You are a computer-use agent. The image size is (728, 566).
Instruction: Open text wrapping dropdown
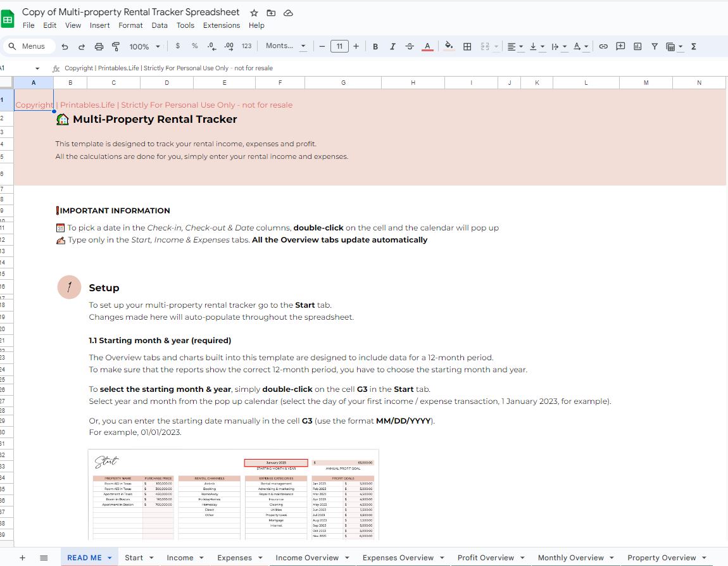[559, 46]
